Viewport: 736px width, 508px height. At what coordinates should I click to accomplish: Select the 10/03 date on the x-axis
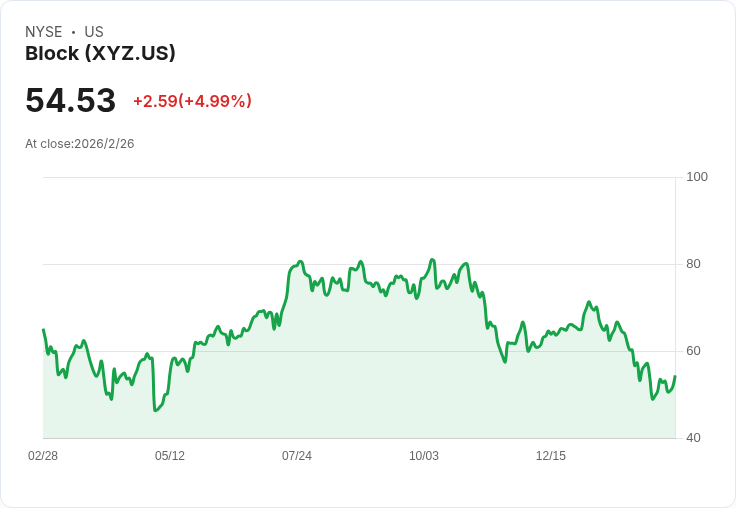pyautogui.click(x=424, y=456)
